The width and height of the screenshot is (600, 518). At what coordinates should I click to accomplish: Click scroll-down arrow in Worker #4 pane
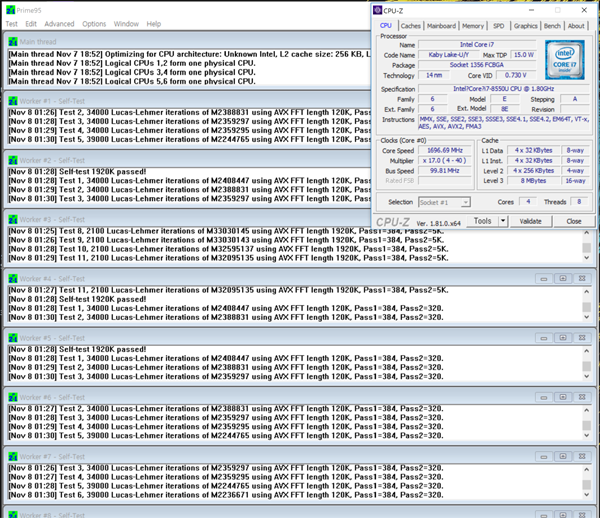[587, 317]
